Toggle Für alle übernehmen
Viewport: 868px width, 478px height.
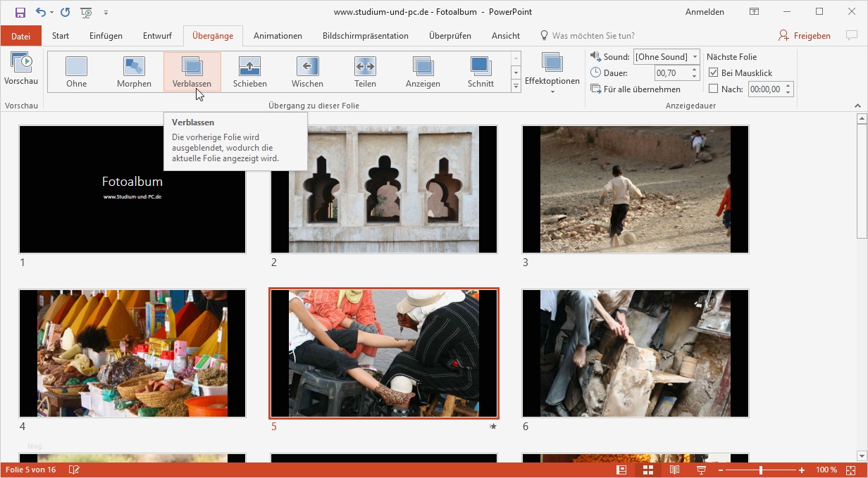(x=634, y=89)
